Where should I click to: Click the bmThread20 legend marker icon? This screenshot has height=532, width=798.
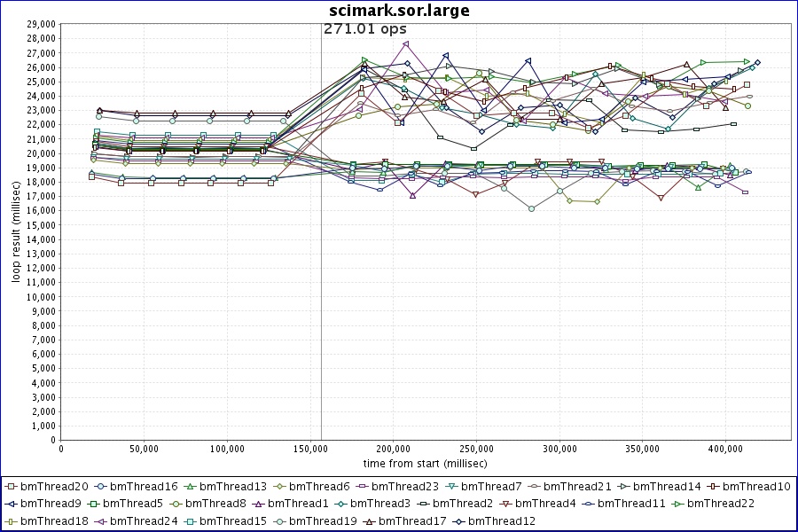[11, 487]
